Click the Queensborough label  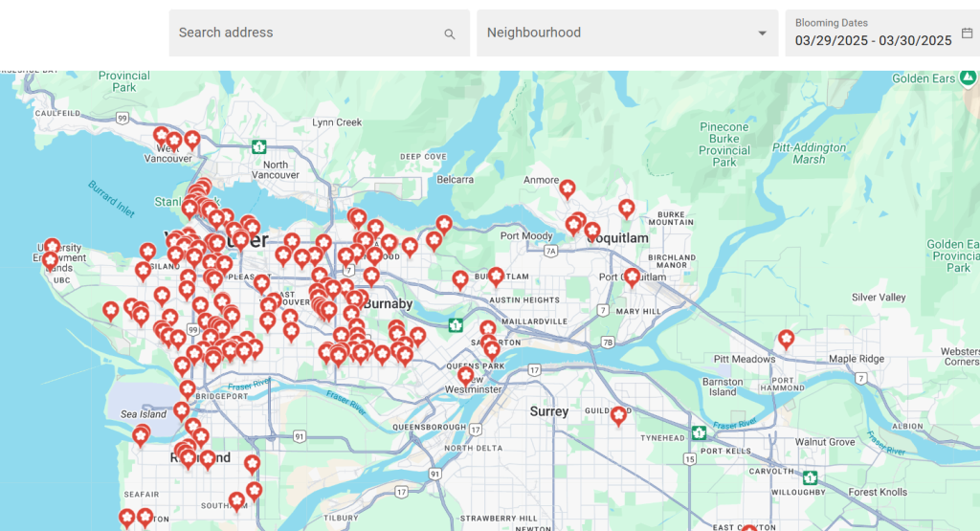[430, 428]
